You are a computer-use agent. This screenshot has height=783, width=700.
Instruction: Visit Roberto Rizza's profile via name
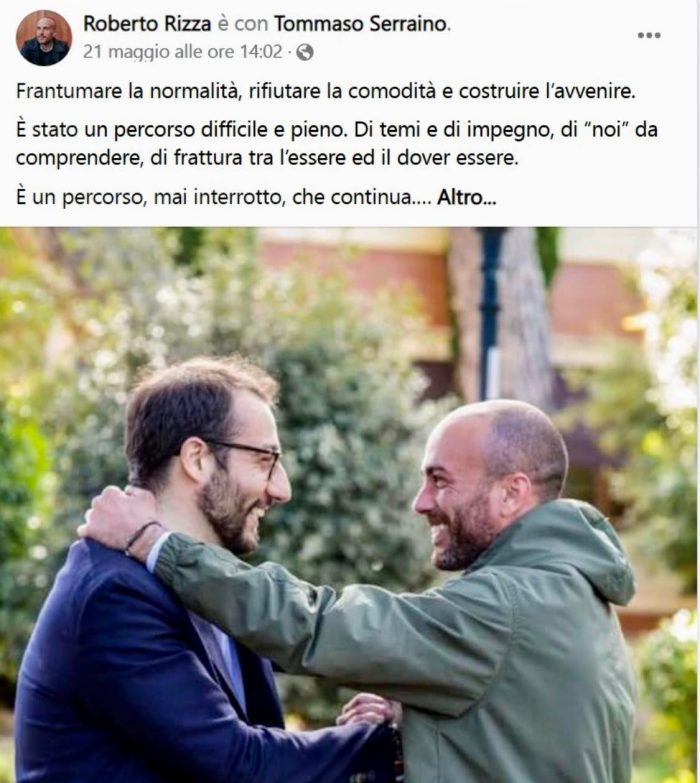[x=147, y=23]
